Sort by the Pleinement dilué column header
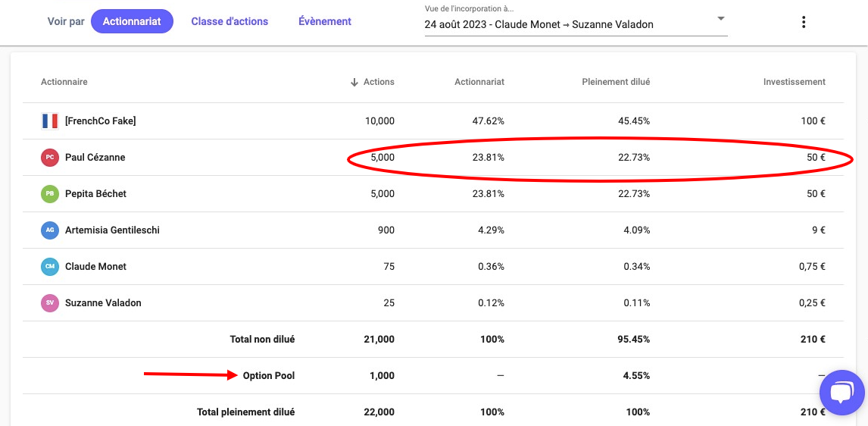This screenshot has height=426, width=868. 615,82
